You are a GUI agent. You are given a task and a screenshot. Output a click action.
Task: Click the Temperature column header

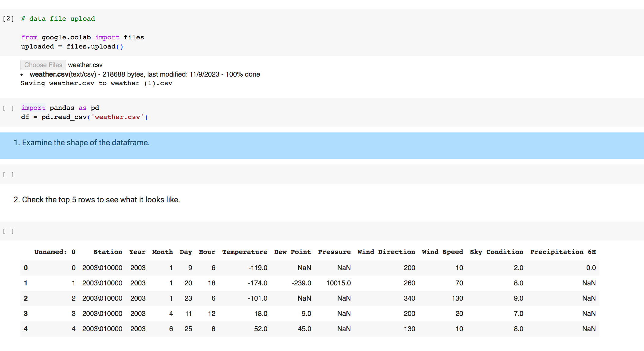point(244,252)
